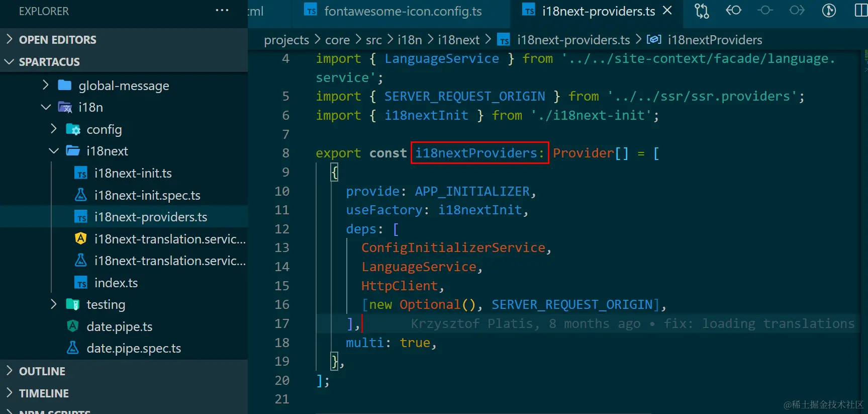Click ConfigInitializerService on line 13

pyautogui.click(x=453, y=247)
